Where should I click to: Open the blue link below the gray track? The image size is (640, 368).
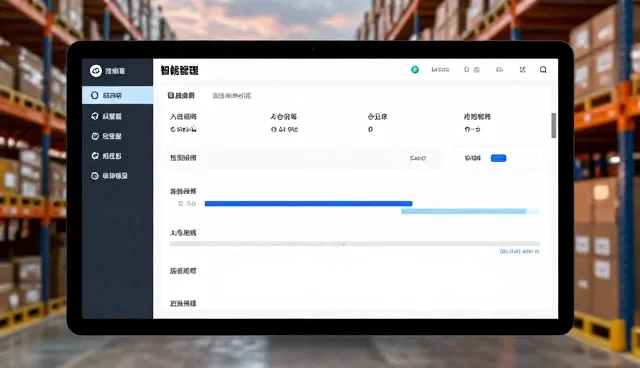[519, 252]
